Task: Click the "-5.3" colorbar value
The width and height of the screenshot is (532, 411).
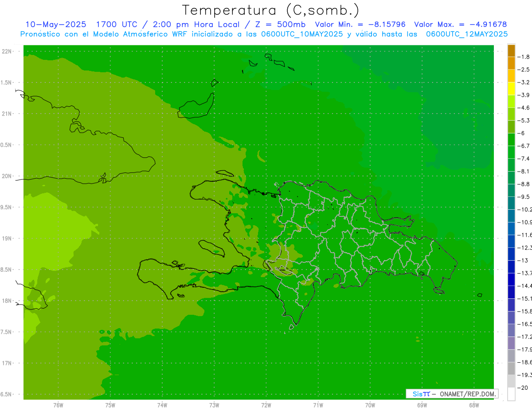Action: 524,120
